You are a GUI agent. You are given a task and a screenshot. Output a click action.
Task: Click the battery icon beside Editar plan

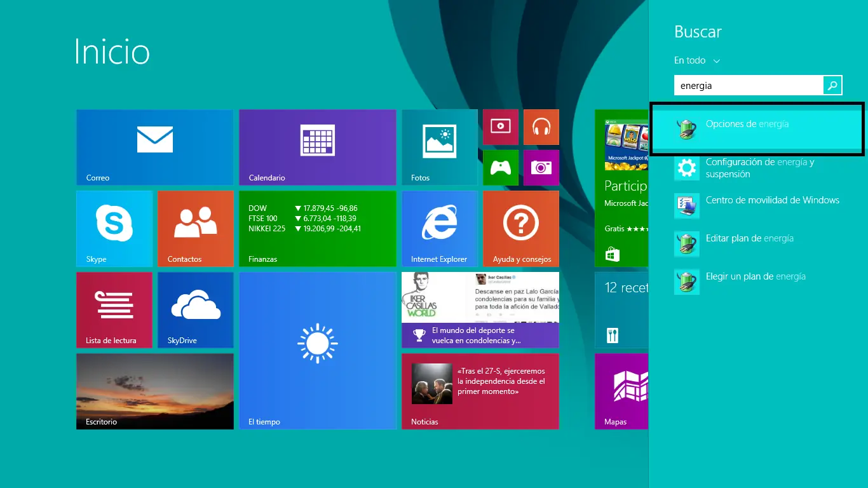coord(687,244)
